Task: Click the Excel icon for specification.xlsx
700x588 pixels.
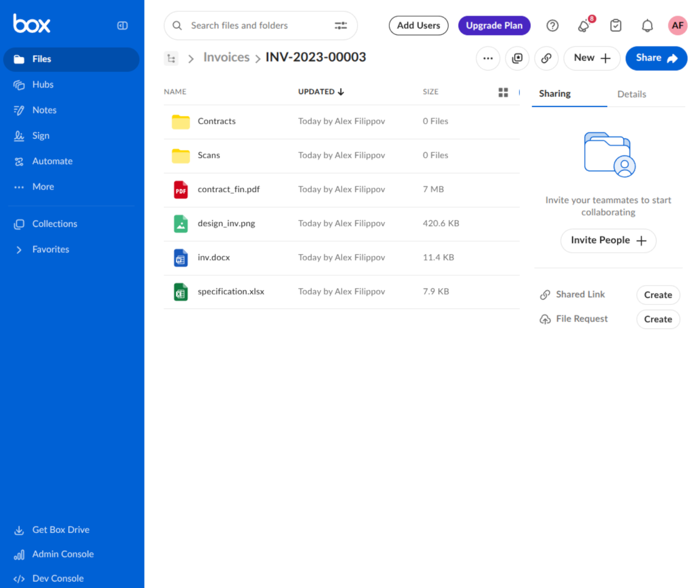Action: [181, 292]
